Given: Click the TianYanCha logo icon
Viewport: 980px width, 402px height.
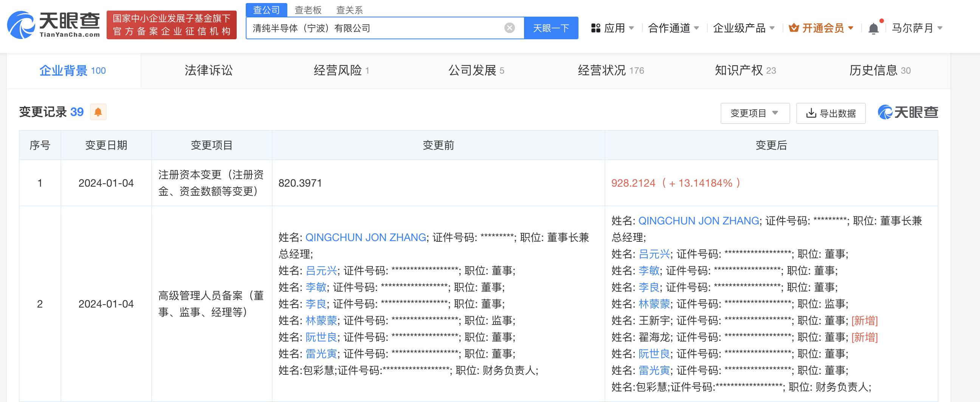Looking at the screenshot, I should coord(21,25).
